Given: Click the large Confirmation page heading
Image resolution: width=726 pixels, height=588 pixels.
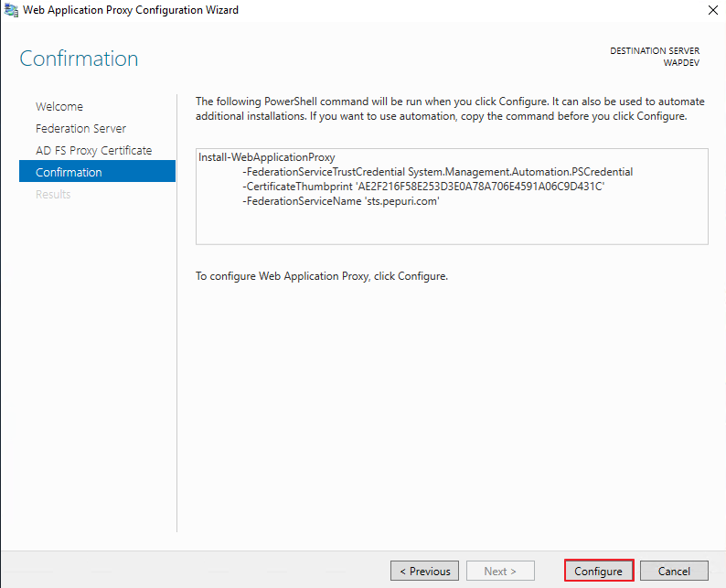Looking at the screenshot, I should pyautogui.click(x=79, y=59).
